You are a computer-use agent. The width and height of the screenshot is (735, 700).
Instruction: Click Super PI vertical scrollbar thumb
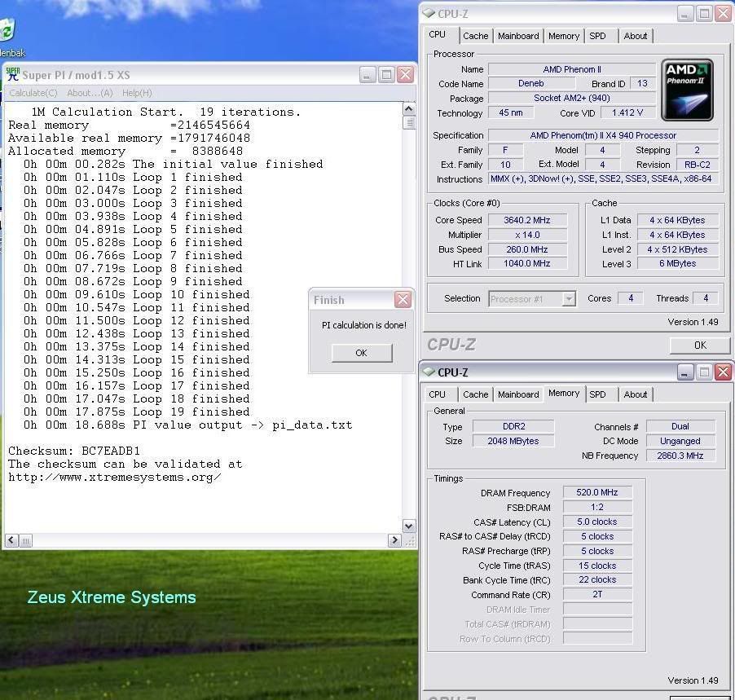tap(409, 123)
